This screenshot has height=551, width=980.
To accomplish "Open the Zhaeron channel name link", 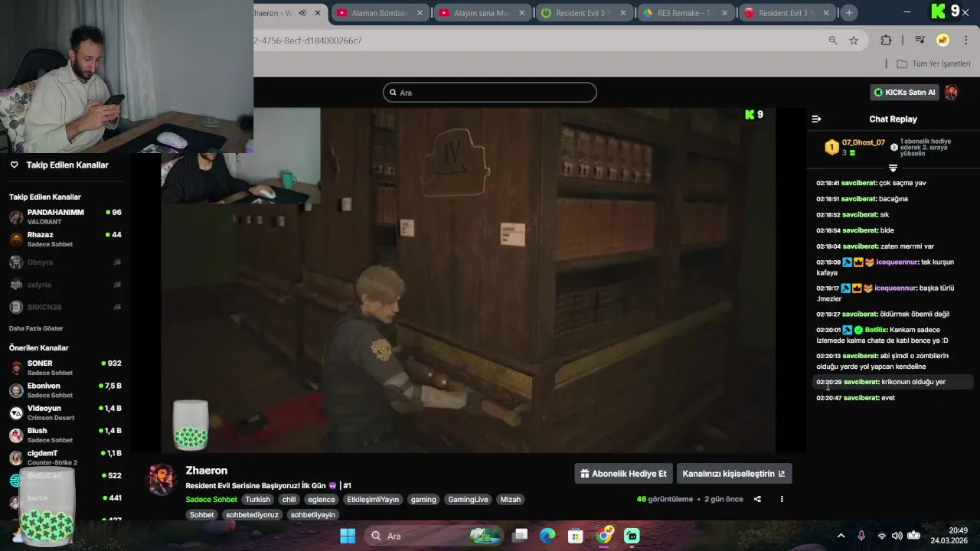I will click(207, 471).
